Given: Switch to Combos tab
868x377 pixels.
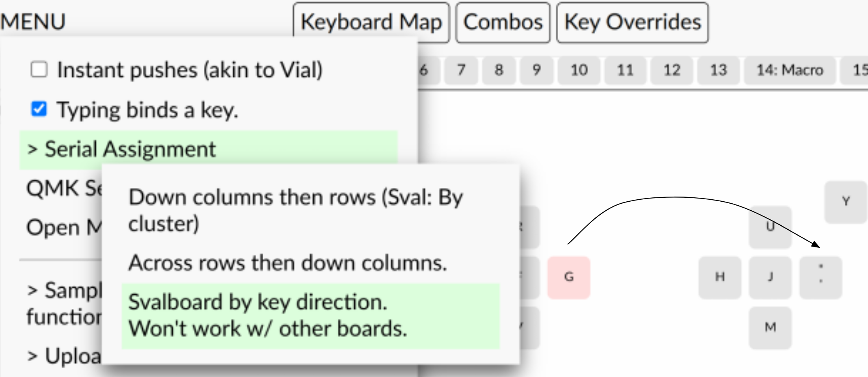Looking at the screenshot, I should [x=503, y=22].
